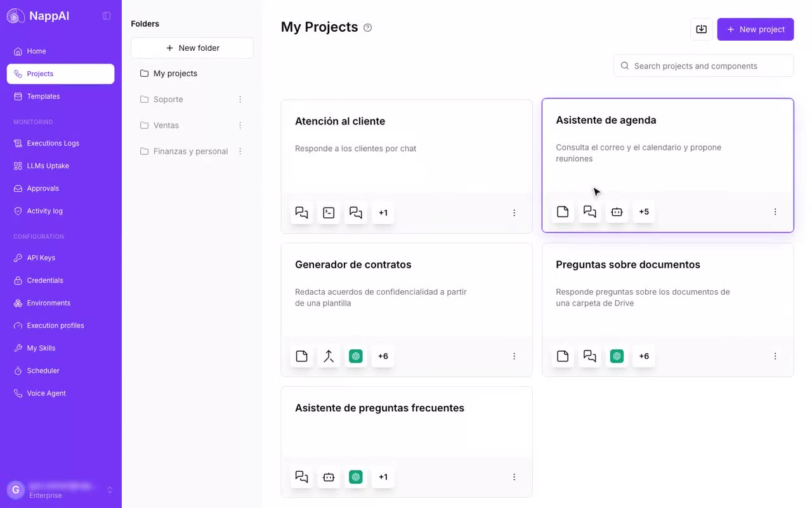Open the three-dot menu on Generador de contratos
The width and height of the screenshot is (812, 508).
[514, 356]
